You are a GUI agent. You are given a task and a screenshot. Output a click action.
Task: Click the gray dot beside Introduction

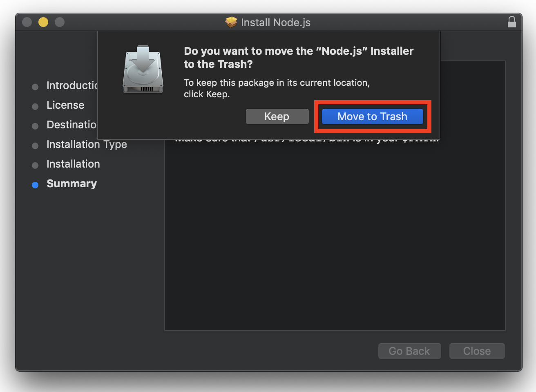[35, 87]
